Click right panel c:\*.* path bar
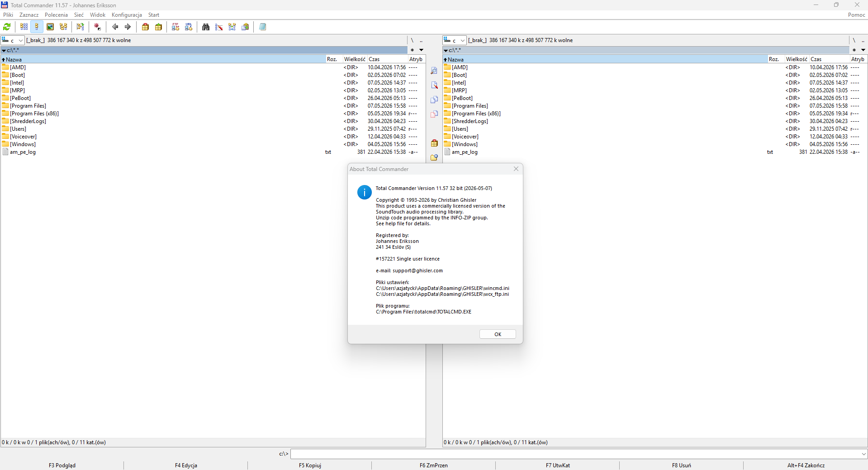The height and width of the screenshot is (470, 868). point(646,50)
